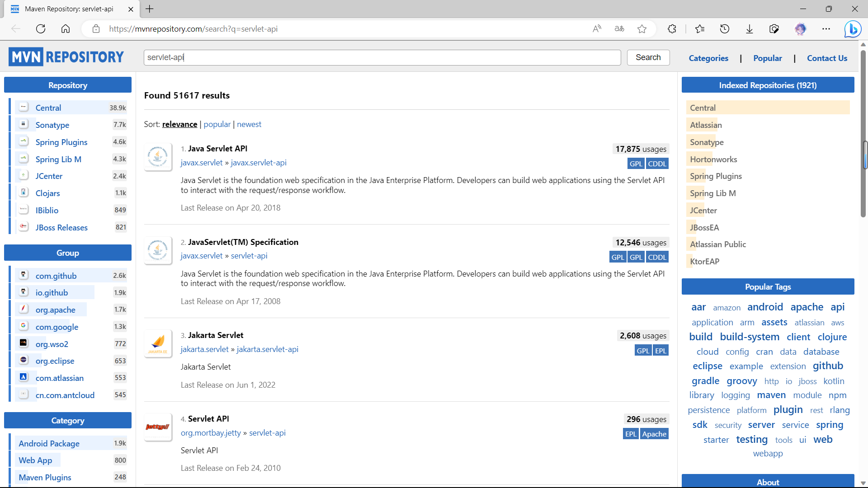Viewport: 868px width, 488px height.
Task: Click the Jakarta Servlet logo icon
Action: [x=158, y=344]
